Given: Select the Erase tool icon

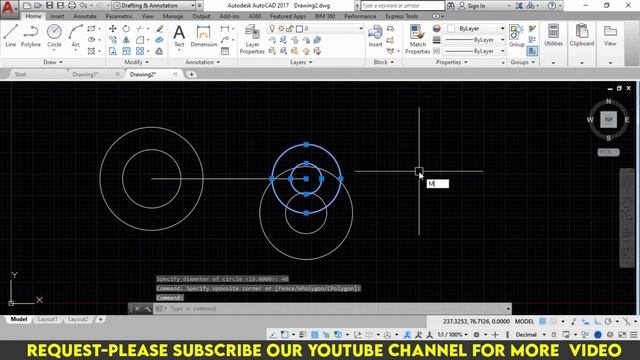Looking at the screenshot, I should (160, 29).
